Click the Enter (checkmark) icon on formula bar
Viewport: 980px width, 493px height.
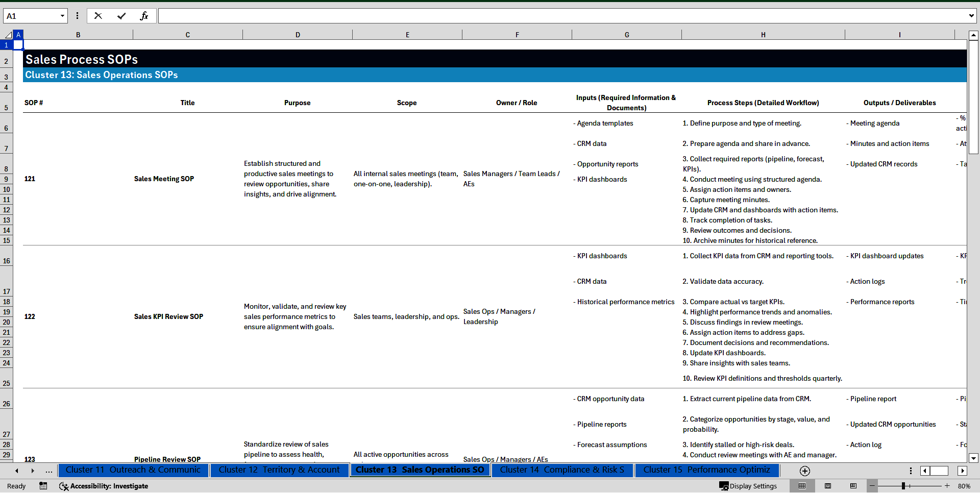coord(121,16)
